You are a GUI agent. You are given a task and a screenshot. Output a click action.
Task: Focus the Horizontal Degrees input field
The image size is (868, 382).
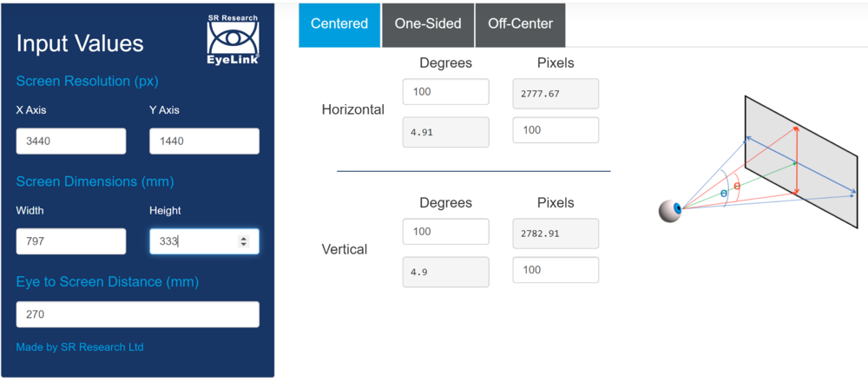coord(446,92)
